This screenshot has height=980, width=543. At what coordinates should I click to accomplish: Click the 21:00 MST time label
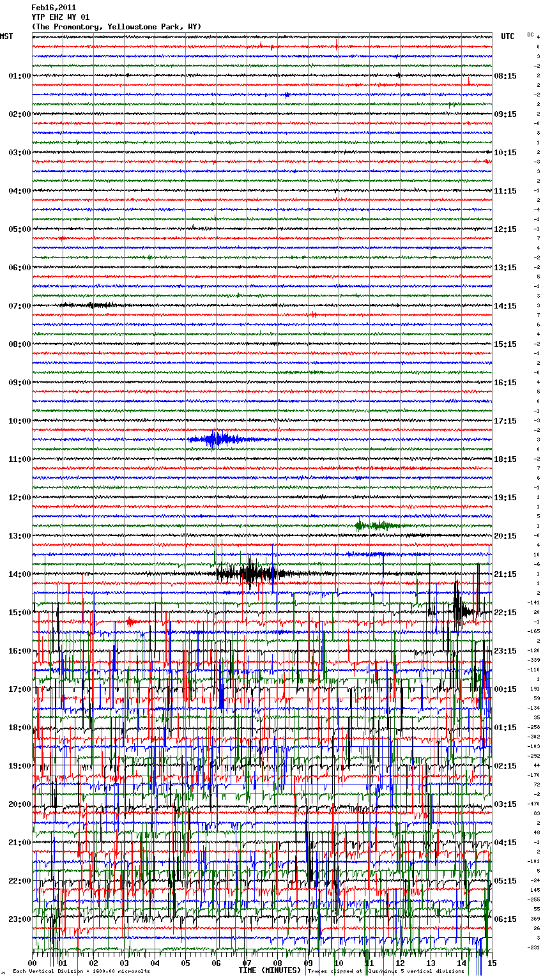(x=20, y=843)
